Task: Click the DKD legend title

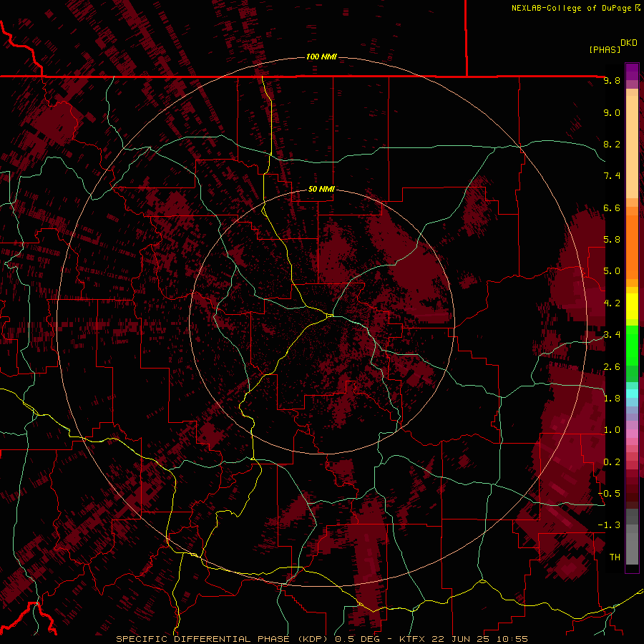Action: tap(629, 43)
